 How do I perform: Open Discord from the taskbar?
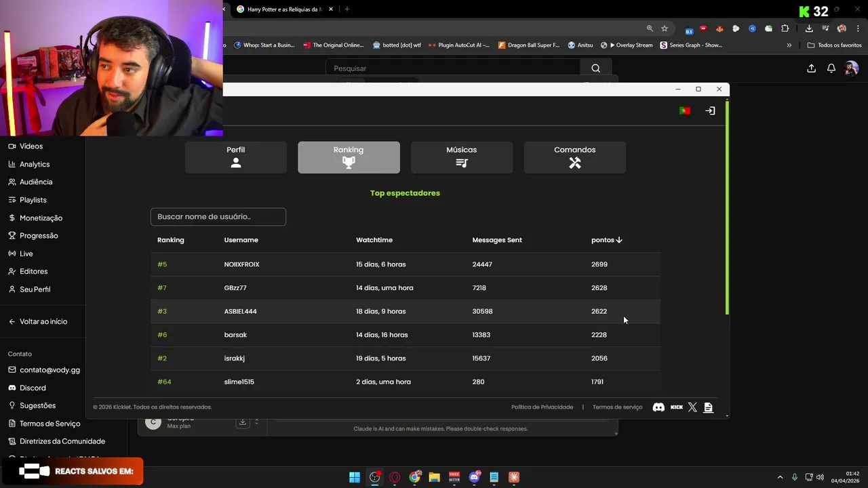coord(474,477)
